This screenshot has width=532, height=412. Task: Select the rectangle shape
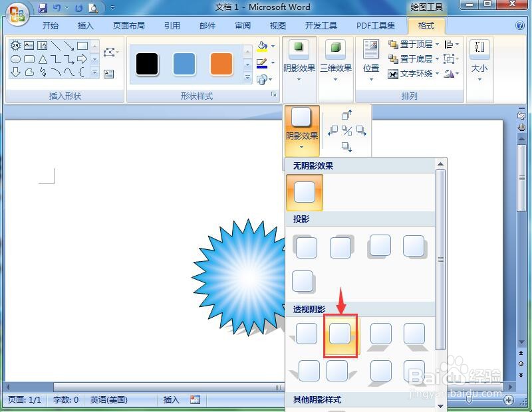point(82,45)
